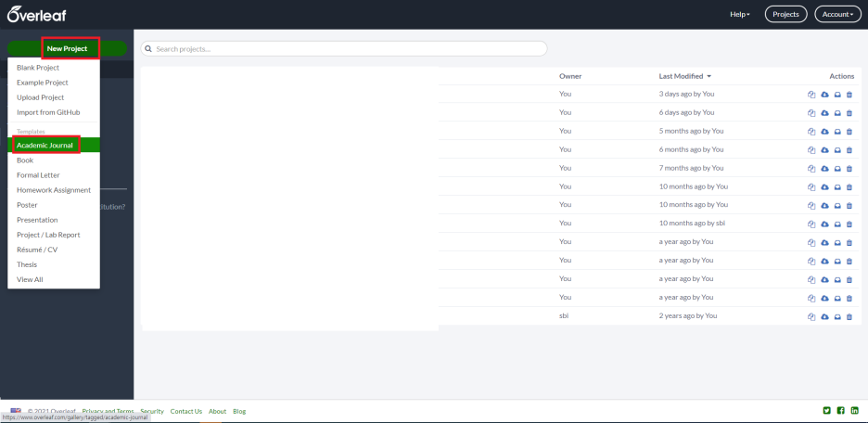The height and width of the screenshot is (423, 868).
Task: Copy the project modified 5 months ago
Action: pyautogui.click(x=811, y=132)
